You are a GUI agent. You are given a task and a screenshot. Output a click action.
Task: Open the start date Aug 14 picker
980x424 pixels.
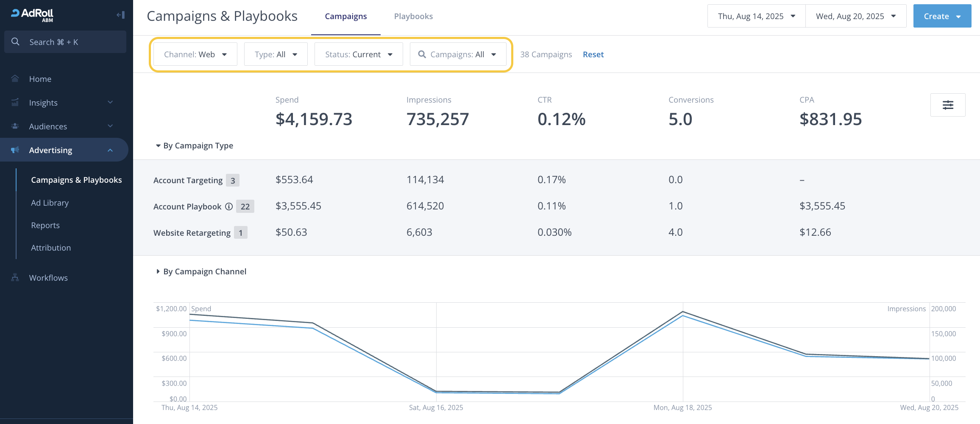coord(756,16)
